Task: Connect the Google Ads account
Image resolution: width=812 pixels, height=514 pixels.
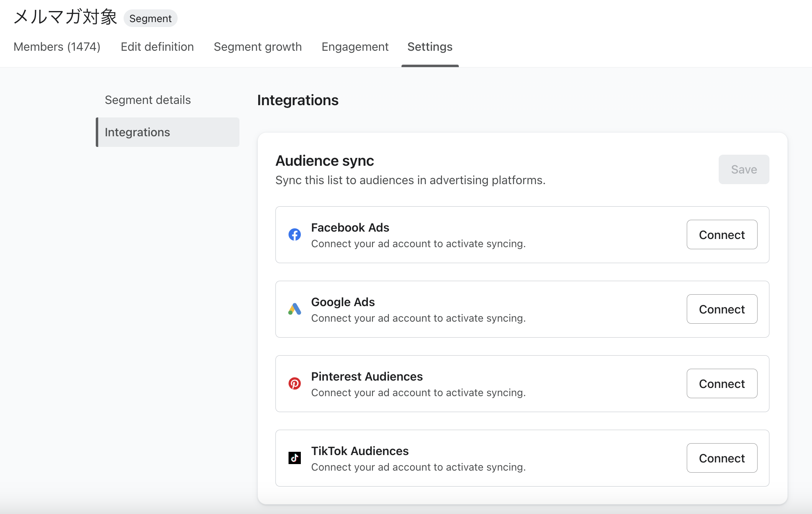Action: pyautogui.click(x=722, y=309)
